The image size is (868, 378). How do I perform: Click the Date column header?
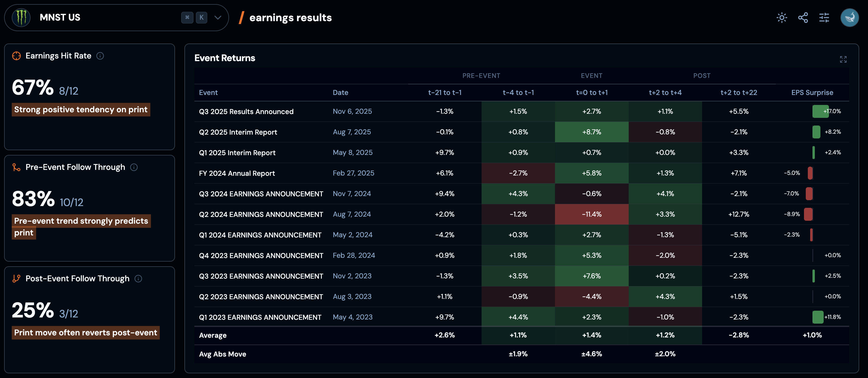(x=340, y=92)
